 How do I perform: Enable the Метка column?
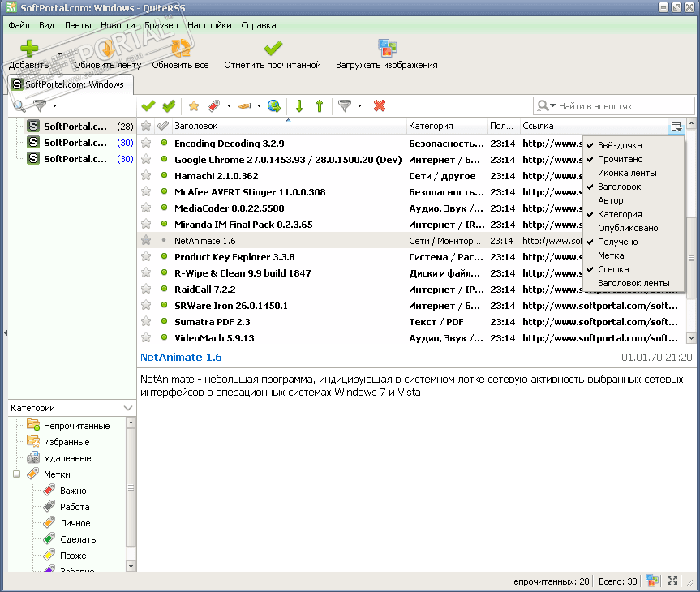(634, 255)
